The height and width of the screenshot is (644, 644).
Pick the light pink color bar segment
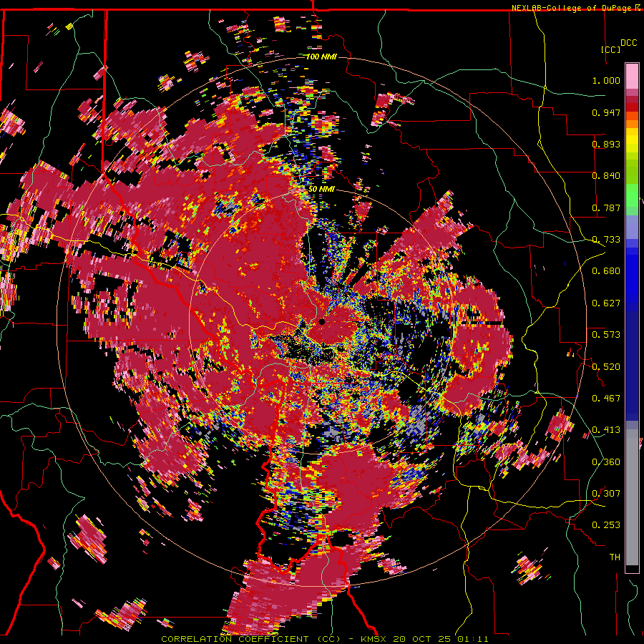(x=632, y=76)
